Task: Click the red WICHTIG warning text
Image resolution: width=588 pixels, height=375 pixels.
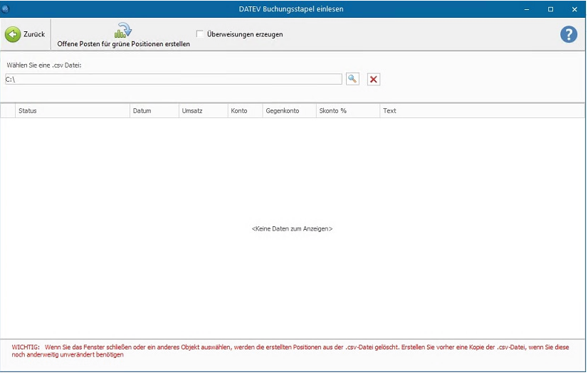Action: coord(290,351)
